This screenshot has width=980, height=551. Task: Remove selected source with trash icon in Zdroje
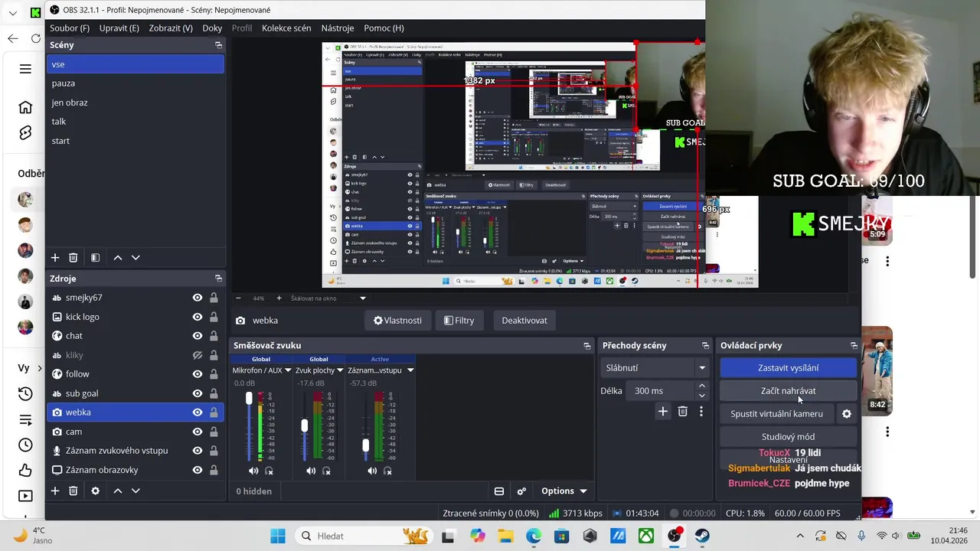pos(73,491)
